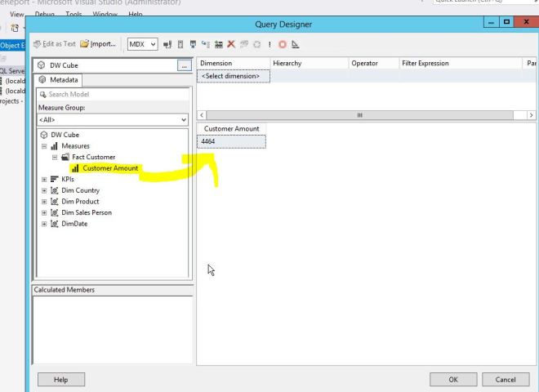
Task: Run query with the exclamation Execute icon
Action: pyautogui.click(x=269, y=44)
